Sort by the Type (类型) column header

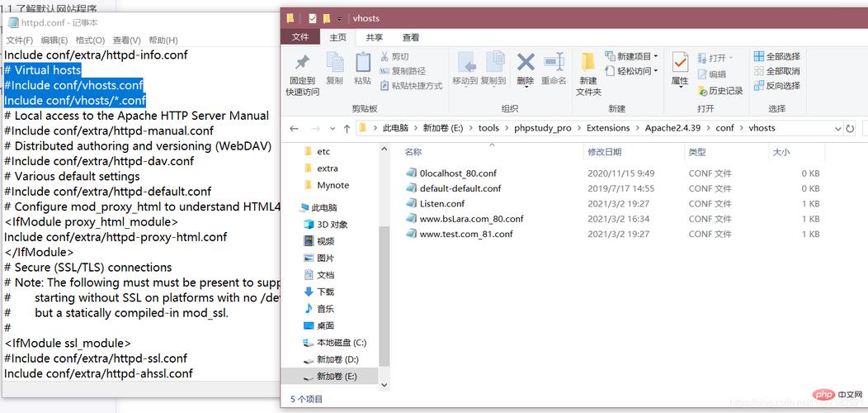click(697, 152)
